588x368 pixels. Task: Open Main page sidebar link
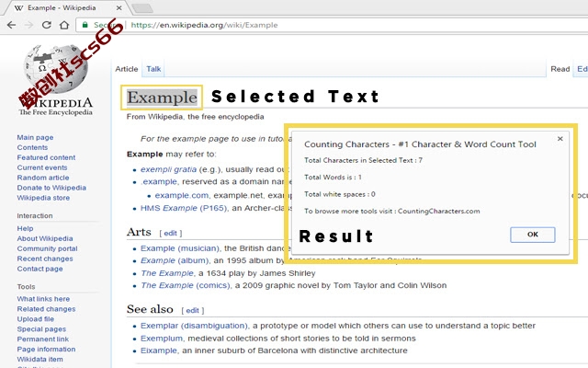pos(35,137)
